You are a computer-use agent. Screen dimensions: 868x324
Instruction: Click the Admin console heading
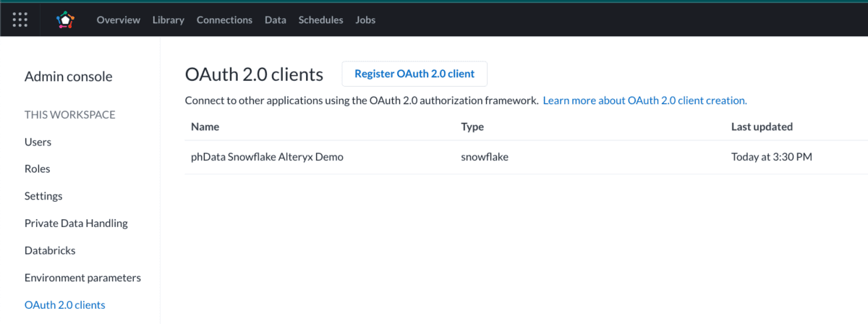(x=69, y=77)
